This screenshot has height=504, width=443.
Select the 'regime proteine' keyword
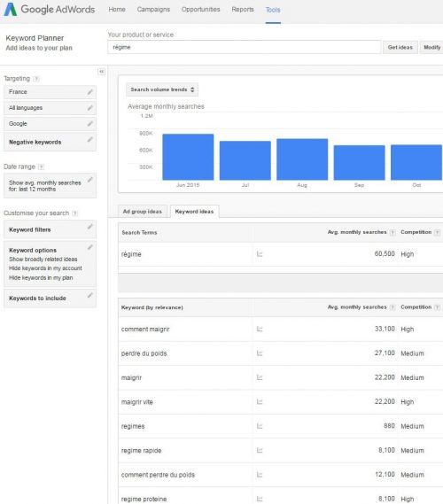(x=144, y=500)
